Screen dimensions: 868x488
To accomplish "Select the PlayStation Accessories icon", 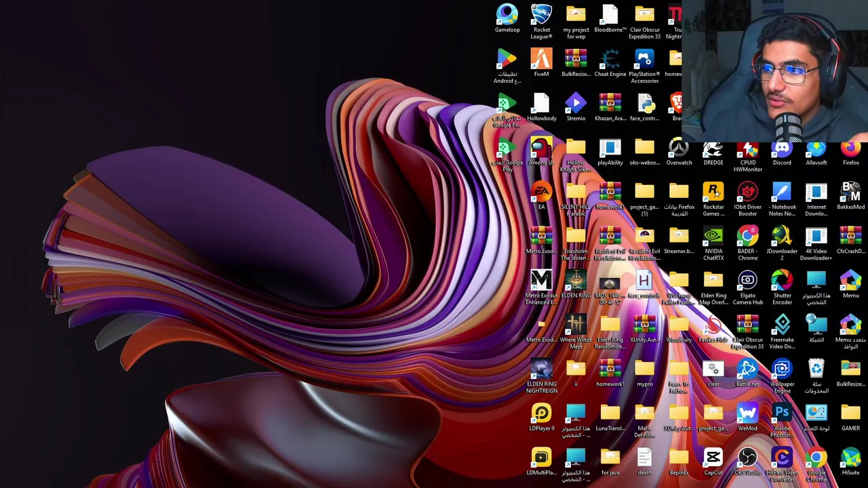I will [x=644, y=66].
